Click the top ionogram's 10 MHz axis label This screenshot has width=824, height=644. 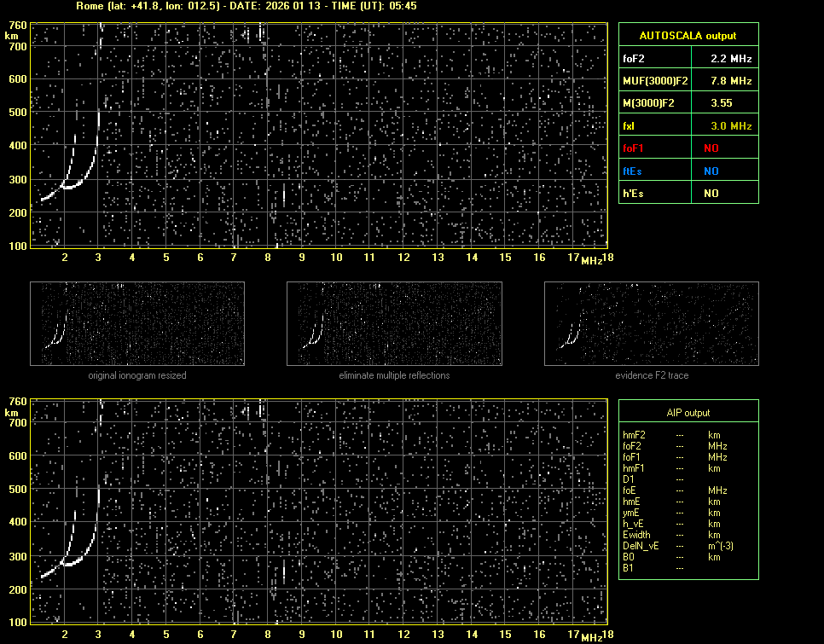pyautogui.click(x=337, y=257)
